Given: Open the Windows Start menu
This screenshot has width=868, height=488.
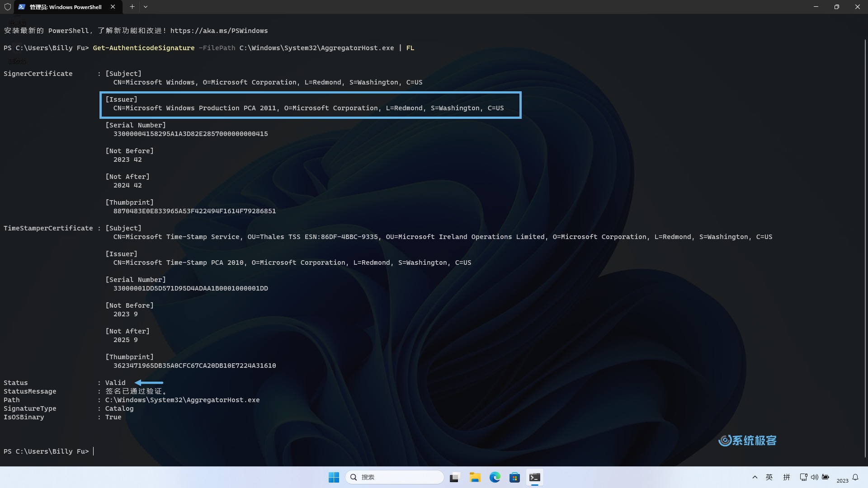Looking at the screenshot, I should point(334,477).
